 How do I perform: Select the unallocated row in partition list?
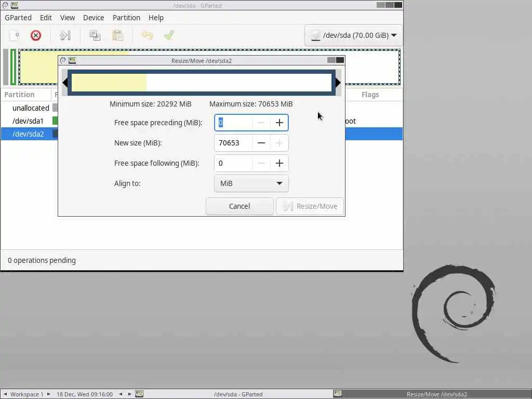[x=30, y=108]
